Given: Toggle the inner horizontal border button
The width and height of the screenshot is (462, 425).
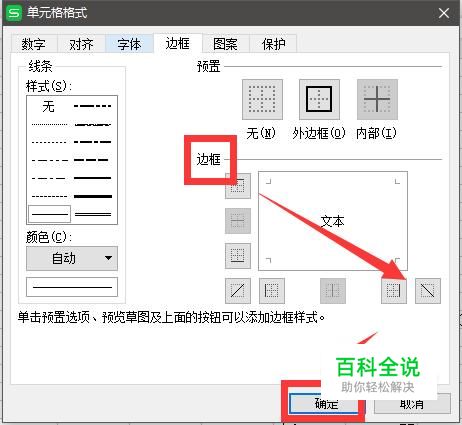Looking at the screenshot, I should (x=238, y=221).
